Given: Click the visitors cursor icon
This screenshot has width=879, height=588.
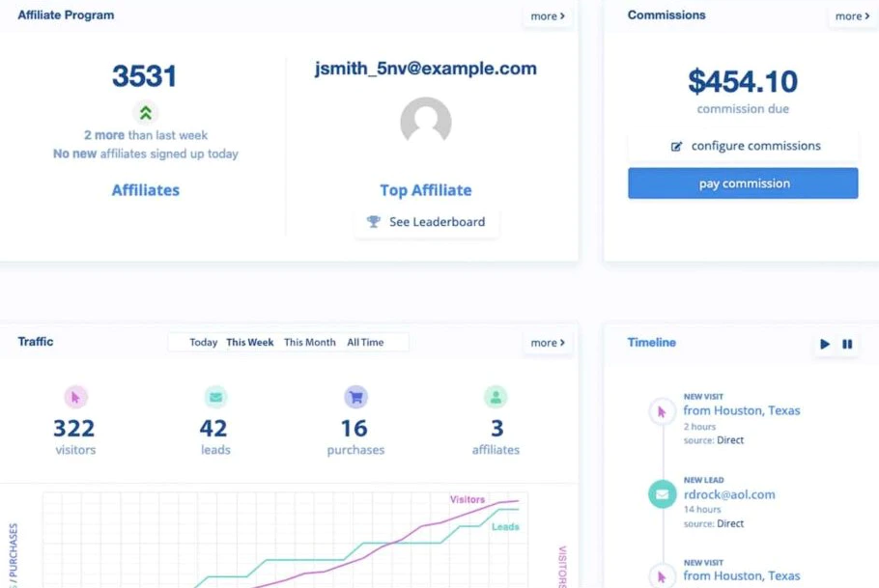Looking at the screenshot, I should point(75,398).
